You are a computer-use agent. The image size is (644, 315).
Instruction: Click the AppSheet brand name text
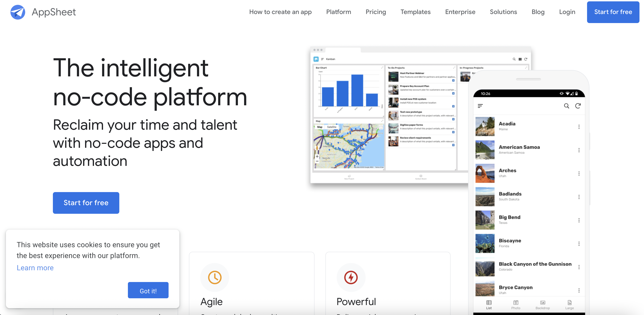54,12
